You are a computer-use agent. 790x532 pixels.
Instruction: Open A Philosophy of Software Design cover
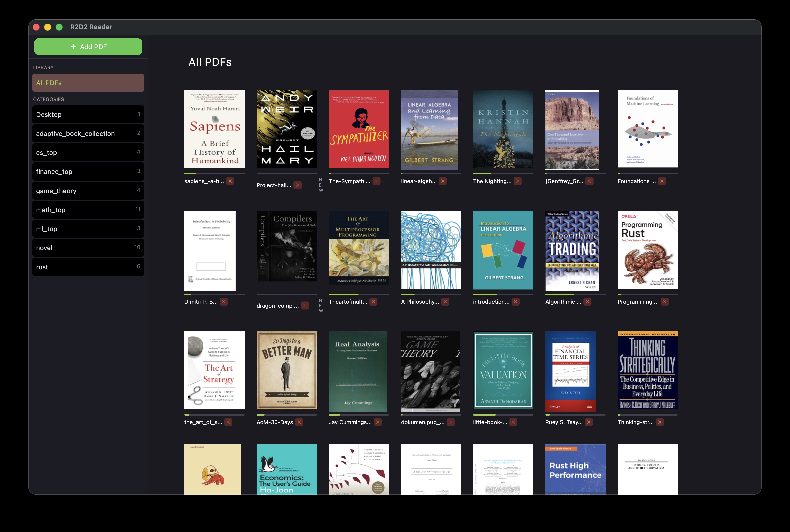click(431, 250)
